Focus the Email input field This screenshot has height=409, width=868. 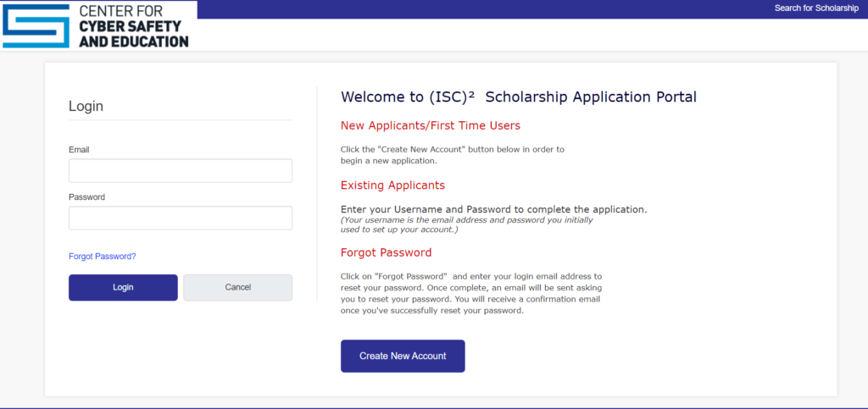(x=181, y=171)
